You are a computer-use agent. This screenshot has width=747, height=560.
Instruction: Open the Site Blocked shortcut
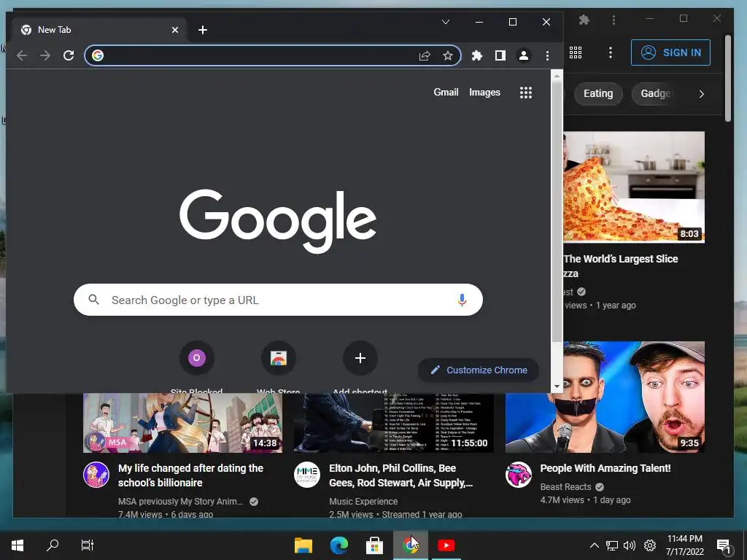pos(196,357)
